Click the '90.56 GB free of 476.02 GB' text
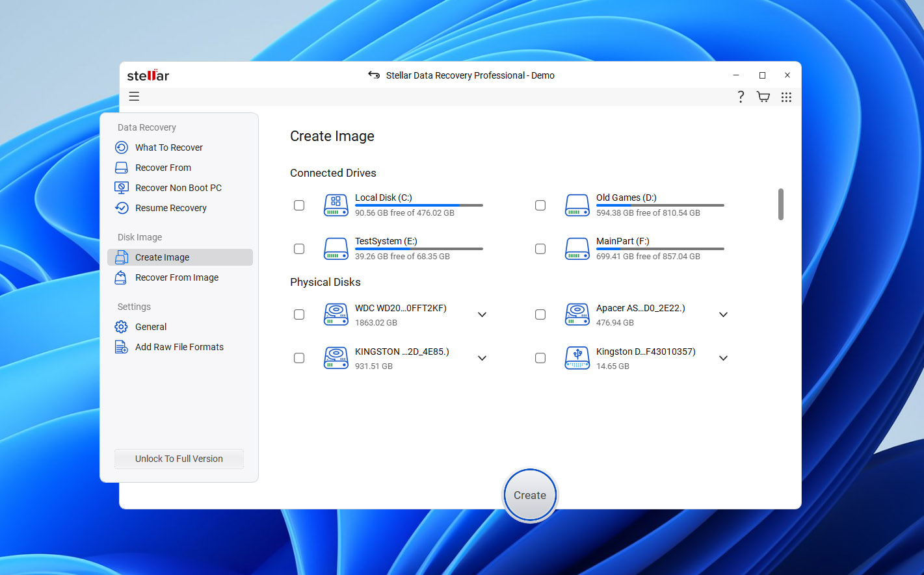Image resolution: width=924 pixels, height=575 pixels. click(404, 213)
